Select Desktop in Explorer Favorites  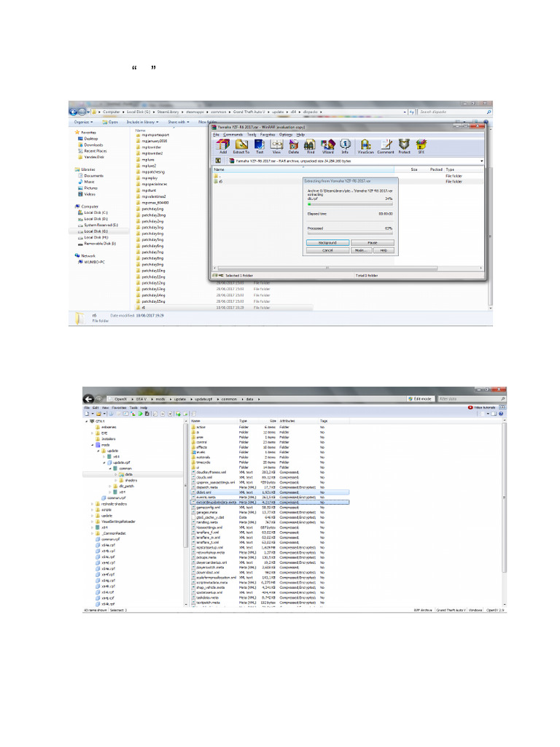coord(88,139)
